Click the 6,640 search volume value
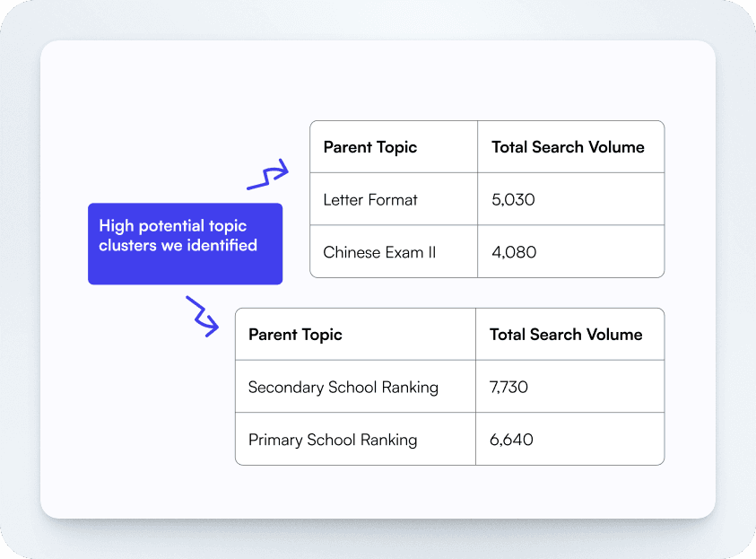 [x=511, y=440]
